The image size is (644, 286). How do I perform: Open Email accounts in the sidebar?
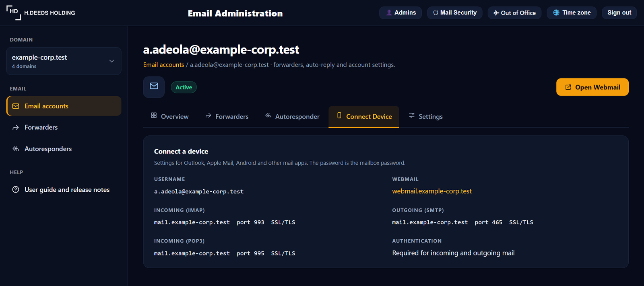(64, 106)
